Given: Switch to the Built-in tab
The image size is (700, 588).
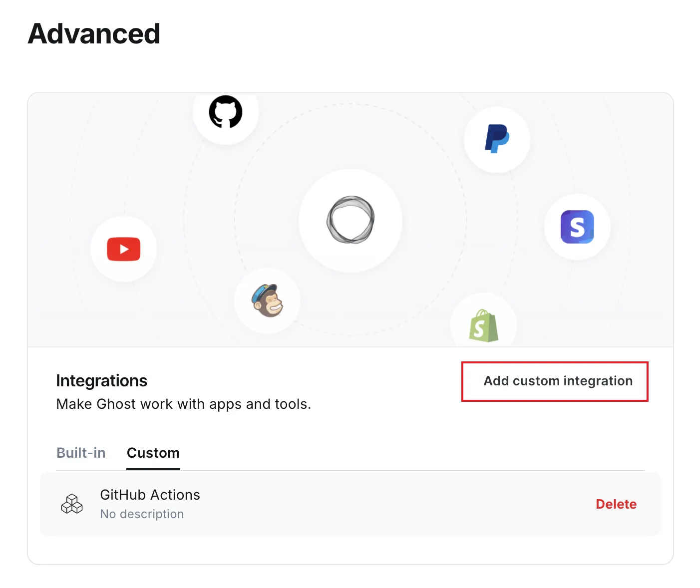Looking at the screenshot, I should [81, 453].
